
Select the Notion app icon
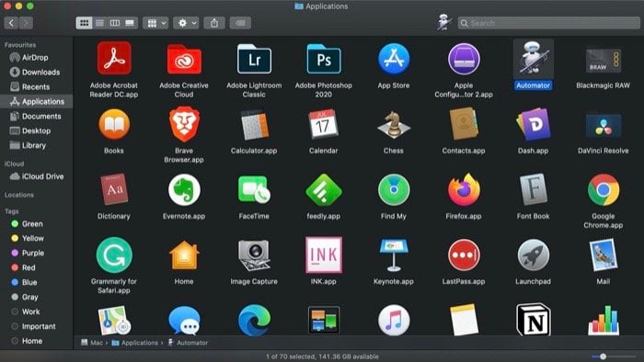click(x=533, y=320)
